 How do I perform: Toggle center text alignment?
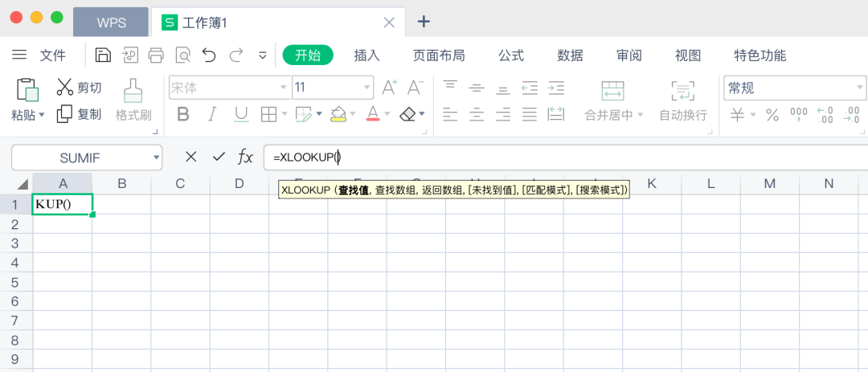point(477,115)
